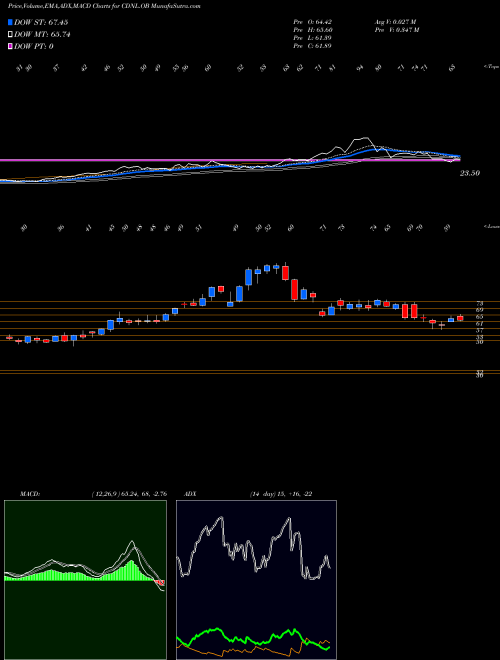
Task: Select the 'DOW MT: 65.74' label
Action: pos(42,35)
